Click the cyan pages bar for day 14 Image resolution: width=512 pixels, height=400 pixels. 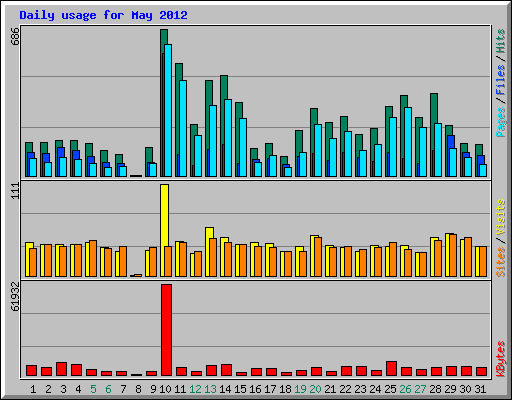click(228, 138)
